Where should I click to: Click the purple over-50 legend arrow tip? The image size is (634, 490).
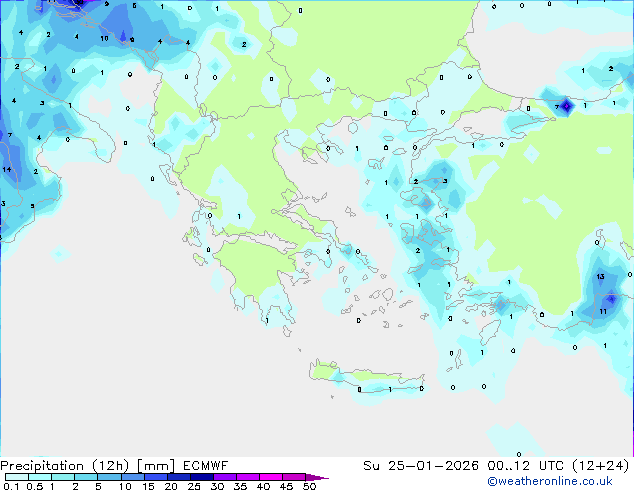click(317, 478)
